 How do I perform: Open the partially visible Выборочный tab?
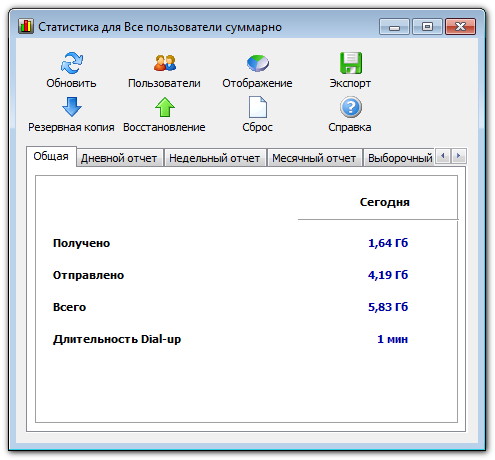coord(400,158)
